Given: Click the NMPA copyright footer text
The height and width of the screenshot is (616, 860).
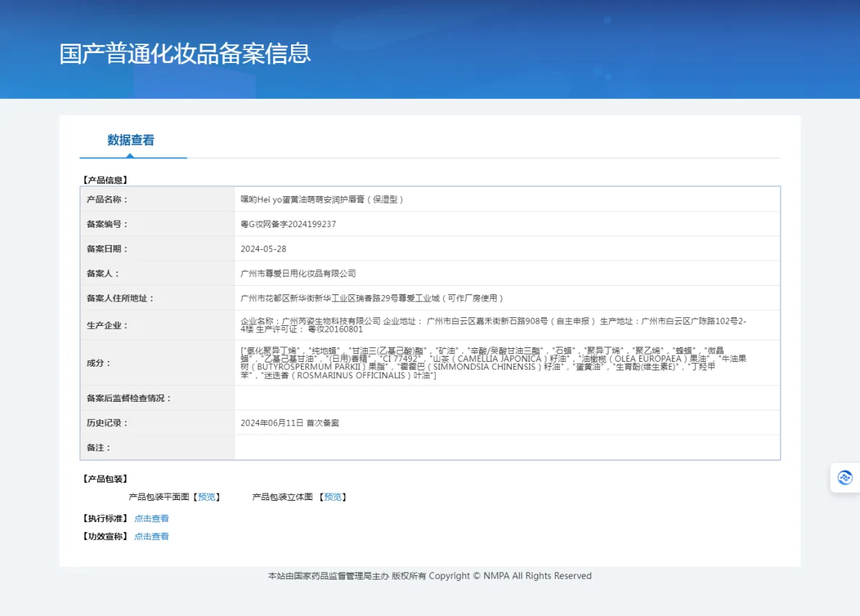Looking at the screenshot, I should click(x=430, y=576).
